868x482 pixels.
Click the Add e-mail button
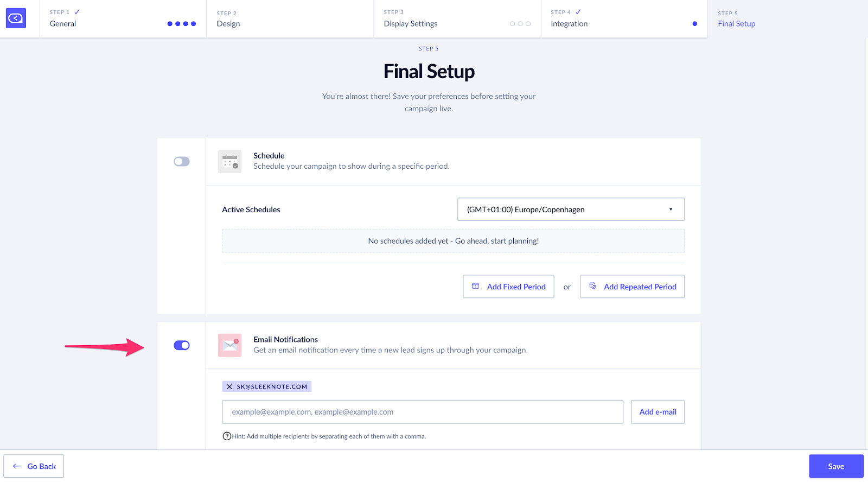pyautogui.click(x=658, y=412)
